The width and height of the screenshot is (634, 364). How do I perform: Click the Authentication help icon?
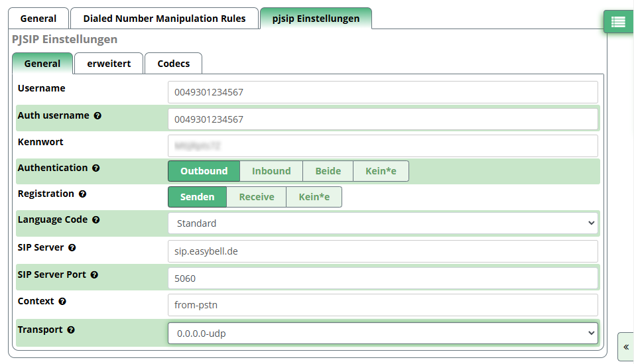[x=96, y=168]
